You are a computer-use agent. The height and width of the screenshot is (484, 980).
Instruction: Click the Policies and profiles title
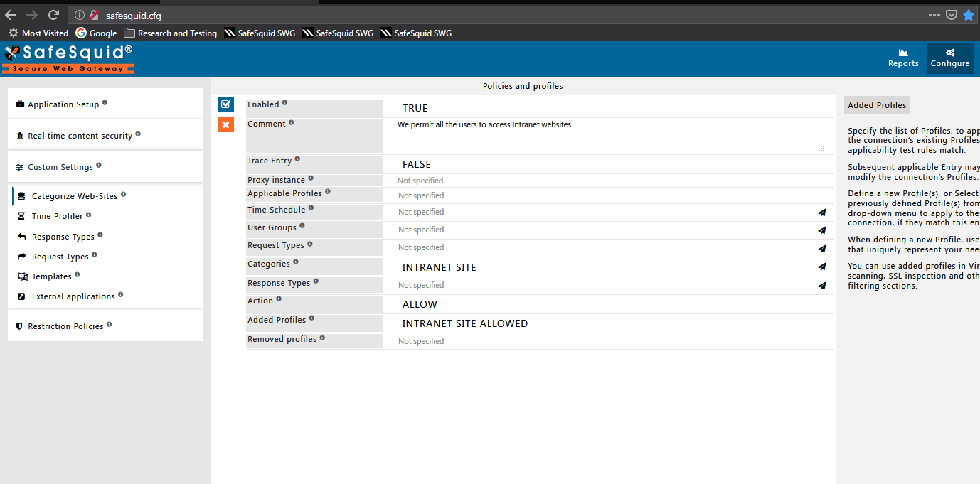coord(523,86)
